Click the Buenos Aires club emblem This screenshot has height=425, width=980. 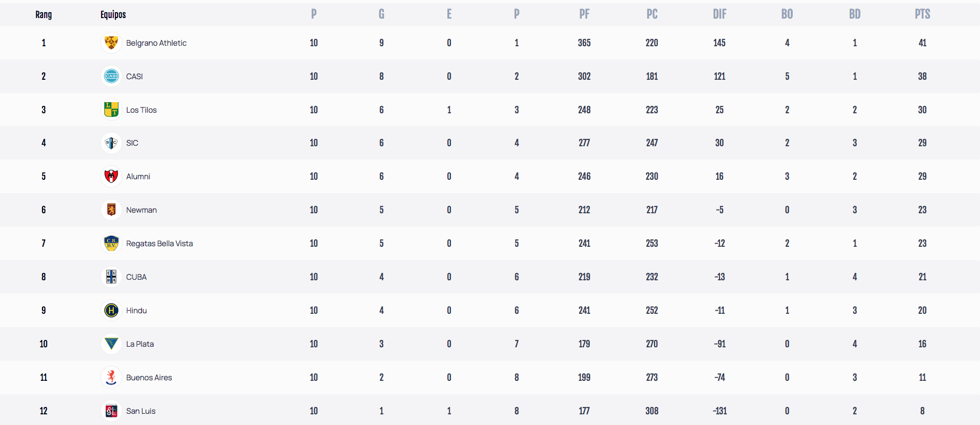pyautogui.click(x=111, y=377)
